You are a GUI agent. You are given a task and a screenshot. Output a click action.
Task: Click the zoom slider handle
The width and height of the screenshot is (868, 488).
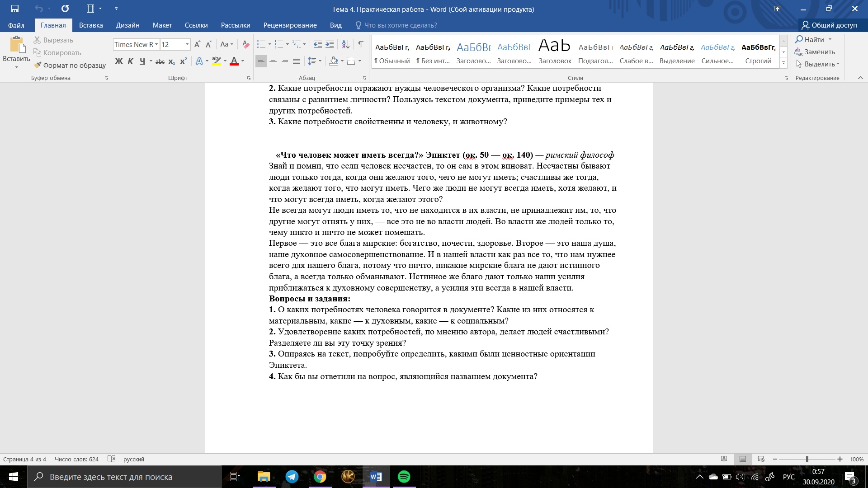pos(807,459)
